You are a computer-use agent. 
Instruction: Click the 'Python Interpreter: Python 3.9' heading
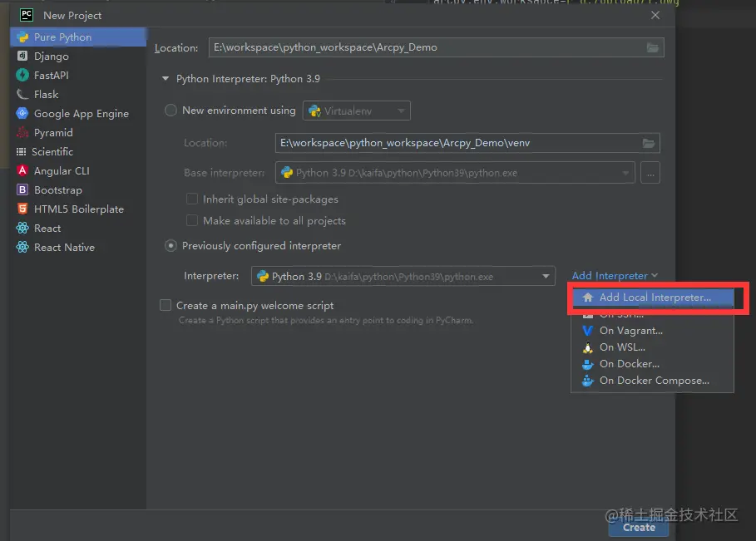(248, 78)
